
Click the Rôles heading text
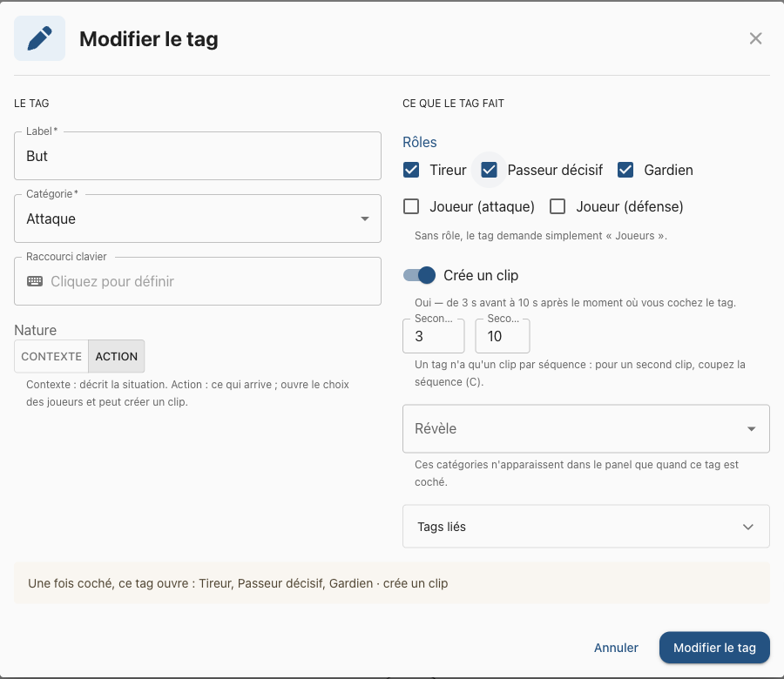tap(420, 143)
